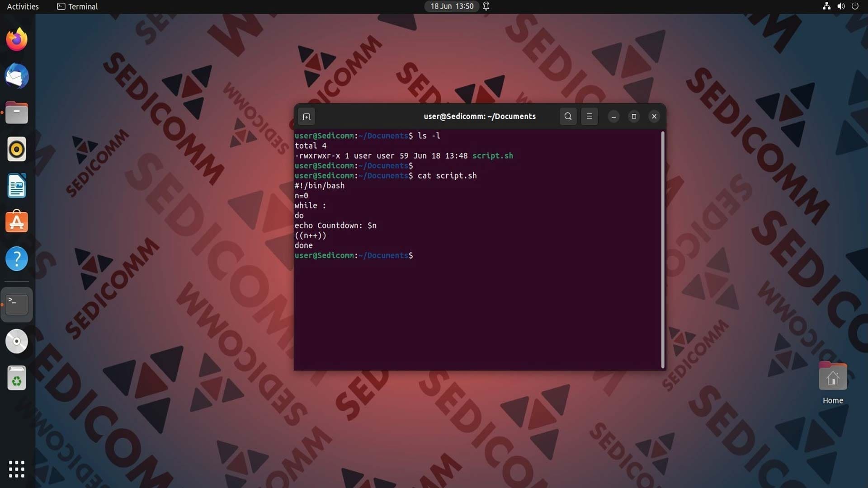Open the Terminal app menu in top bar
This screenshot has height=488, width=868.
tap(77, 6)
